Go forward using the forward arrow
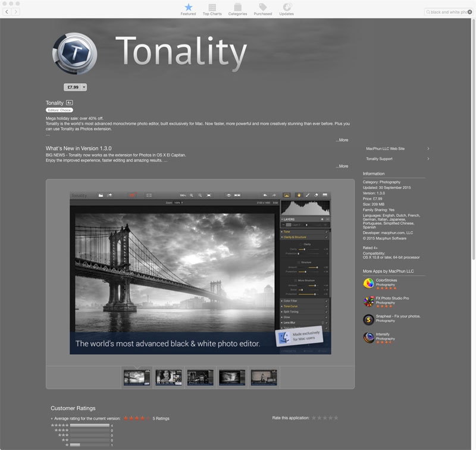This screenshot has height=450, width=476. pyautogui.click(x=16, y=12)
